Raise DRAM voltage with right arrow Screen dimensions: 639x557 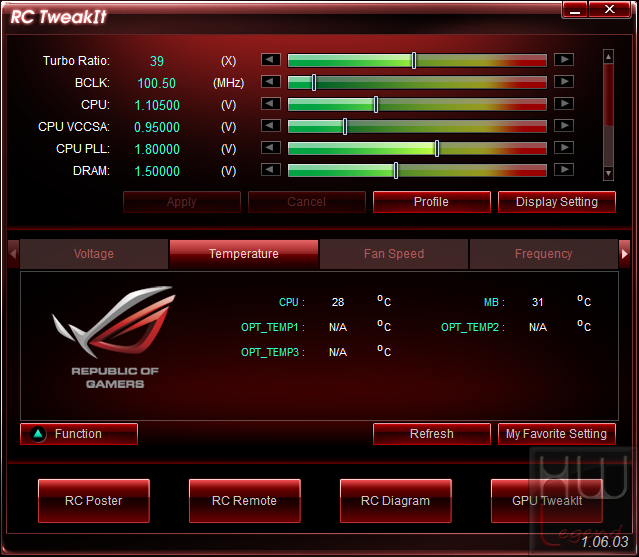(564, 170)
